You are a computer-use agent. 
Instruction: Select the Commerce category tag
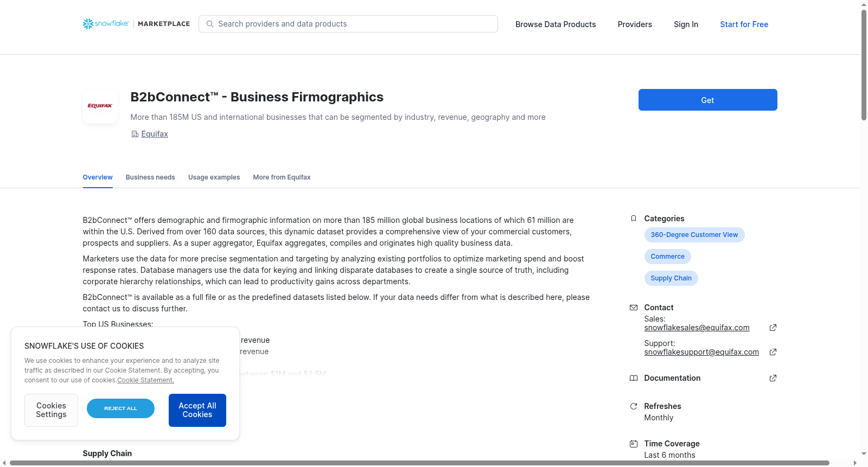coord(667,257)
